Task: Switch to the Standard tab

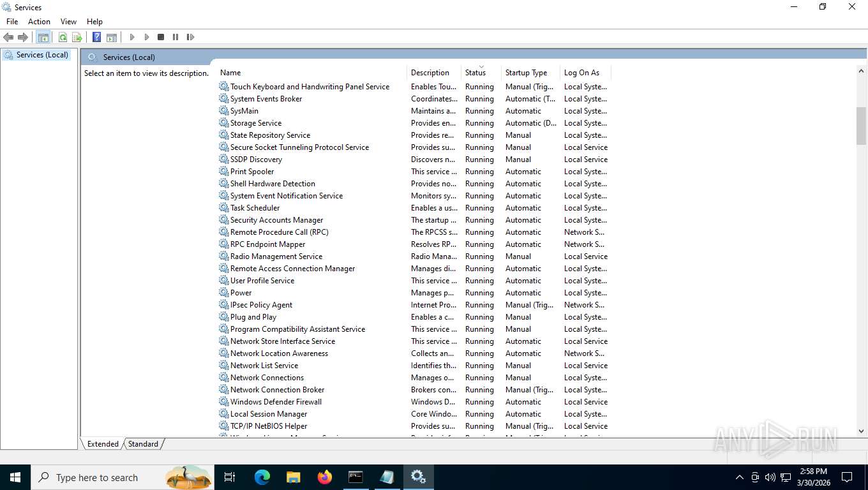Action: coord(143,444)
